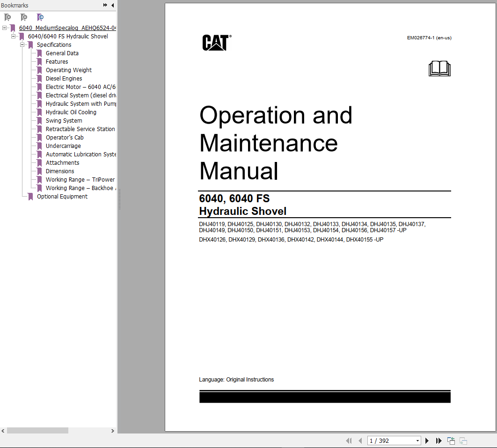Image resolution: width=497 pixels, height=448 pixels.
Task: Click the previous view icon in the navigation bar
Action: click(451, 441)
